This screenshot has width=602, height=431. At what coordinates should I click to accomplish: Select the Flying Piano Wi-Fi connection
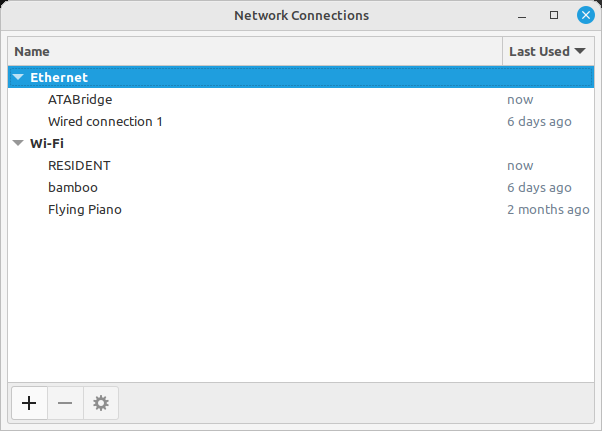[x=85, y=209]
